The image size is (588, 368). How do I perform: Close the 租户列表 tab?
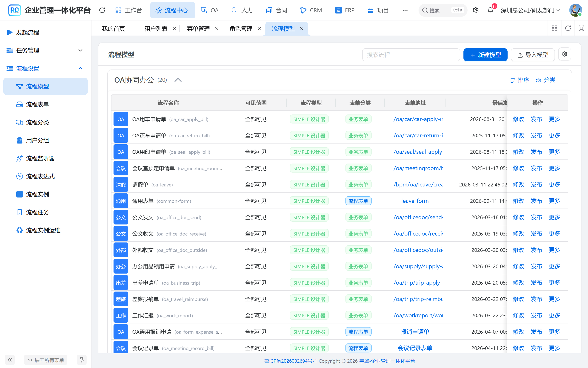174,29
